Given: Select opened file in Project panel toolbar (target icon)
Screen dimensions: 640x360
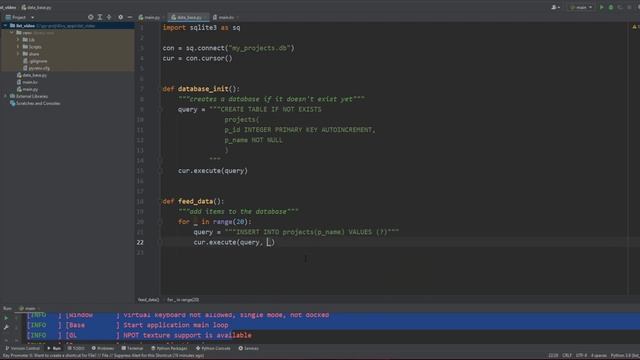Looking at the screenshot, I should (x=91, y=17).
